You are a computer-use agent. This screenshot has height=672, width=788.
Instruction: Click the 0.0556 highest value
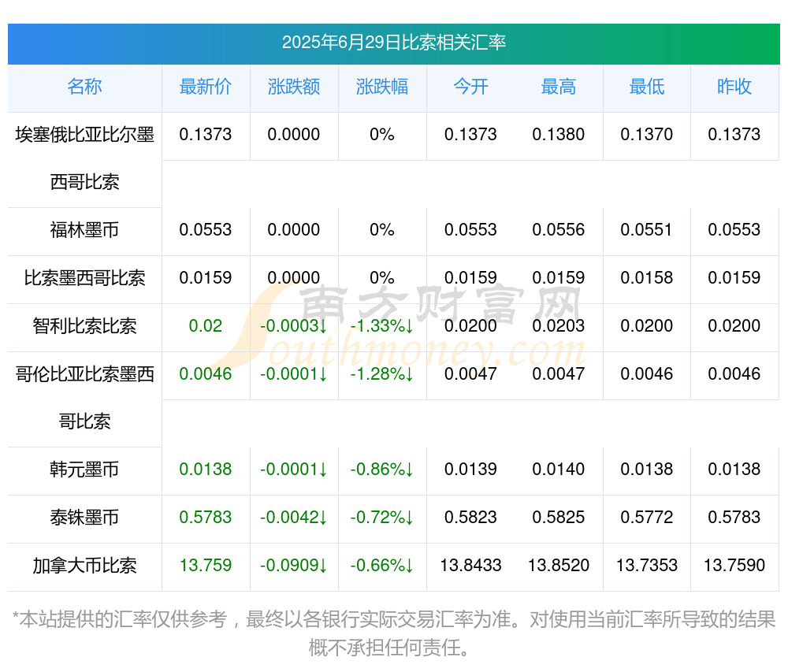[x=559, y=230]
